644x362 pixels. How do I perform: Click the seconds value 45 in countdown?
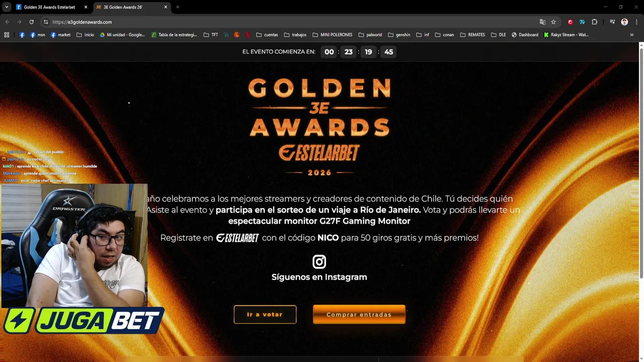388,52
